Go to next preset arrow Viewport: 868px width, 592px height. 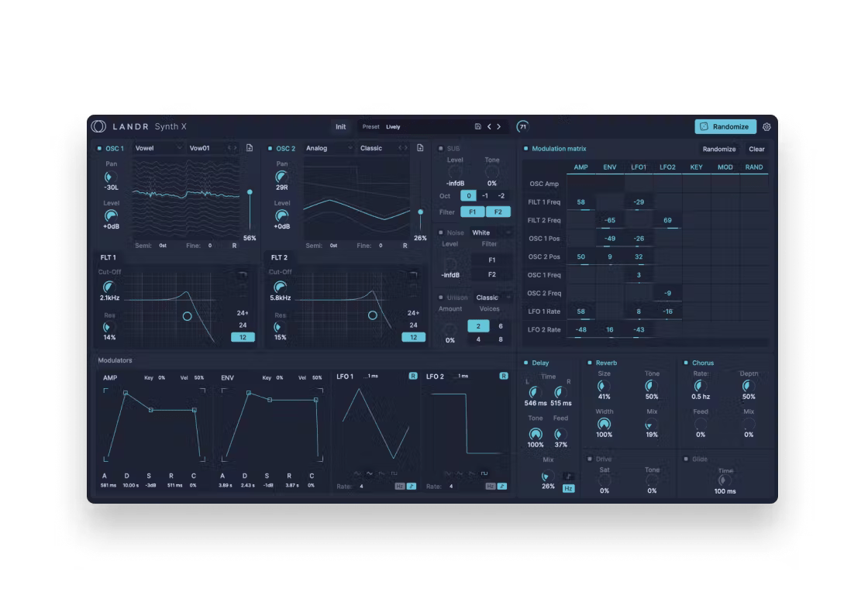click(499, 127)
